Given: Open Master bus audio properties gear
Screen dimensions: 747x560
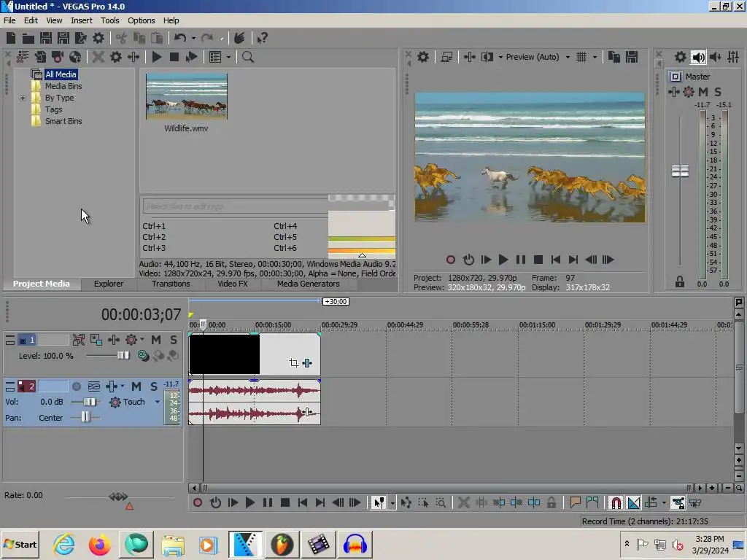Looking at the screenshot, I should click(x=681, y=57).
